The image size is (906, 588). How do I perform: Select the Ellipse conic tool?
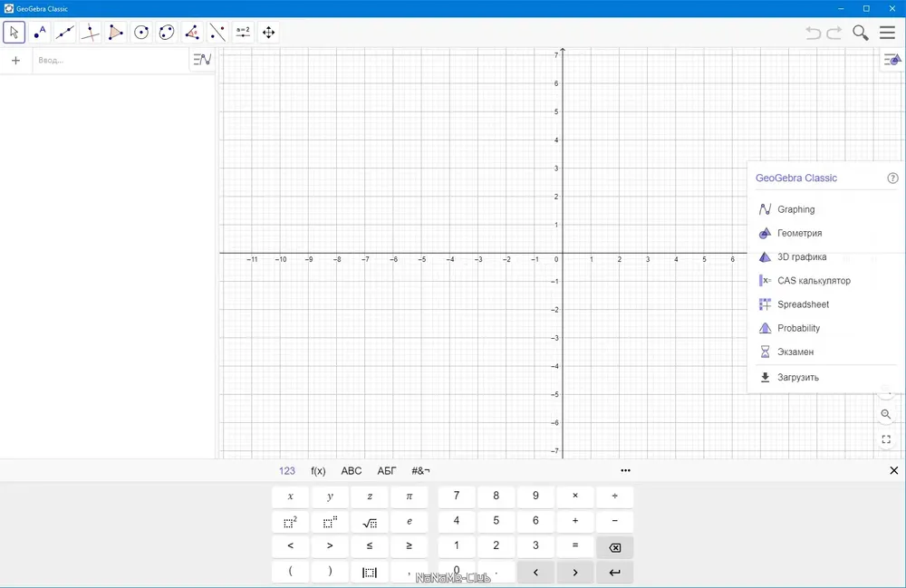click(167, 33)
